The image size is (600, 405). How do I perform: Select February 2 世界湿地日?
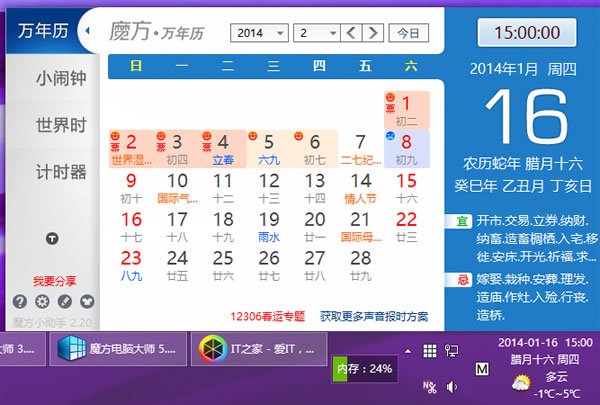pyautogui.click(x=131, y=149)
